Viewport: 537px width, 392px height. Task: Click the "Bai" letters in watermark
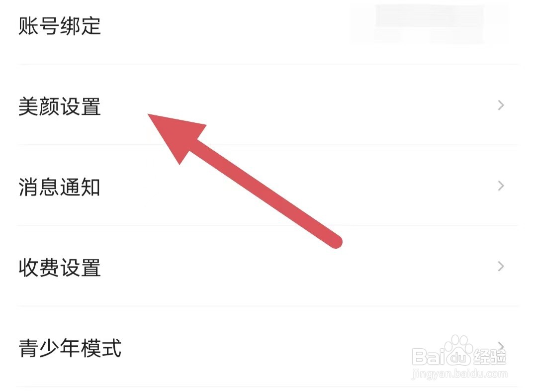click(428, 356)
